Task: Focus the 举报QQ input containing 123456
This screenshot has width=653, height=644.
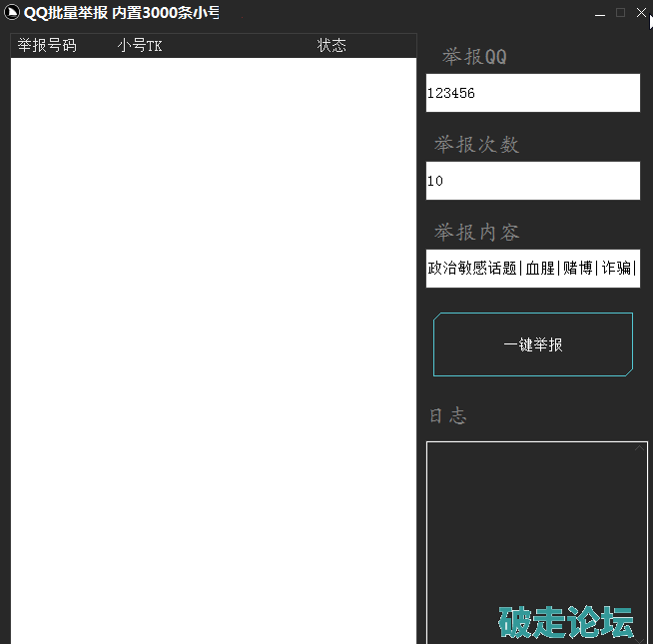Action: pyautogui.click(x=532, y=93)
